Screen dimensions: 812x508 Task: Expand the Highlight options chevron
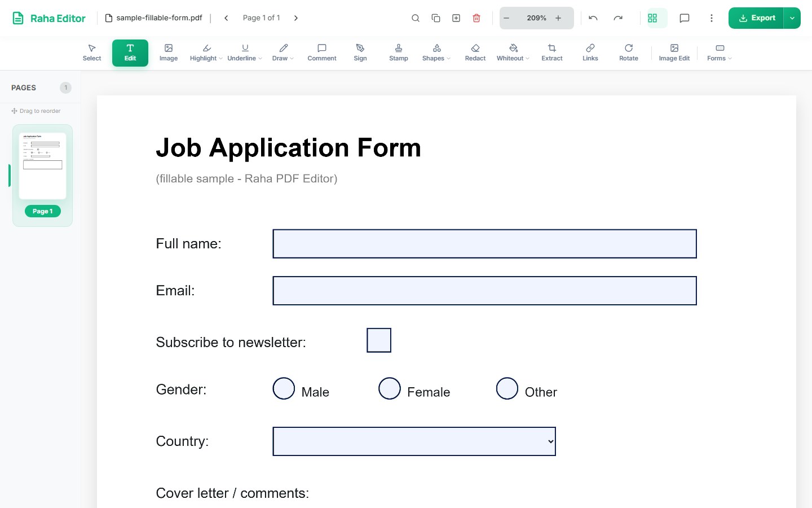220,59
